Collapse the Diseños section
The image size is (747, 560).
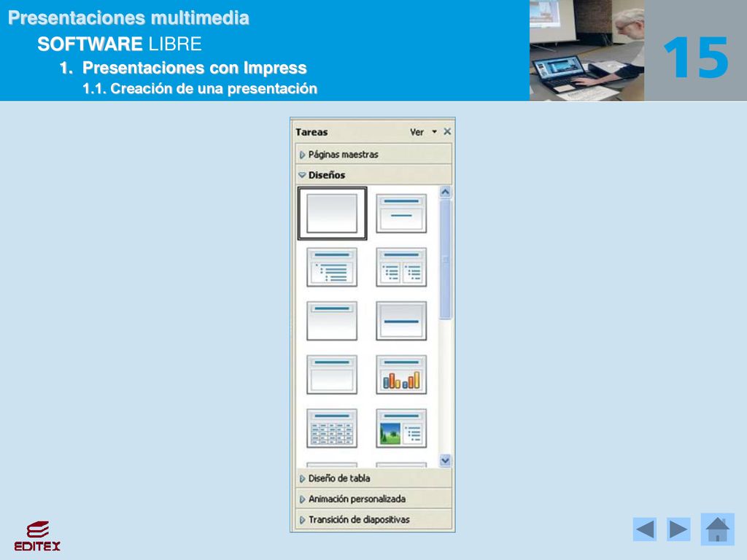pyautogui.click(x=373, y=175)
